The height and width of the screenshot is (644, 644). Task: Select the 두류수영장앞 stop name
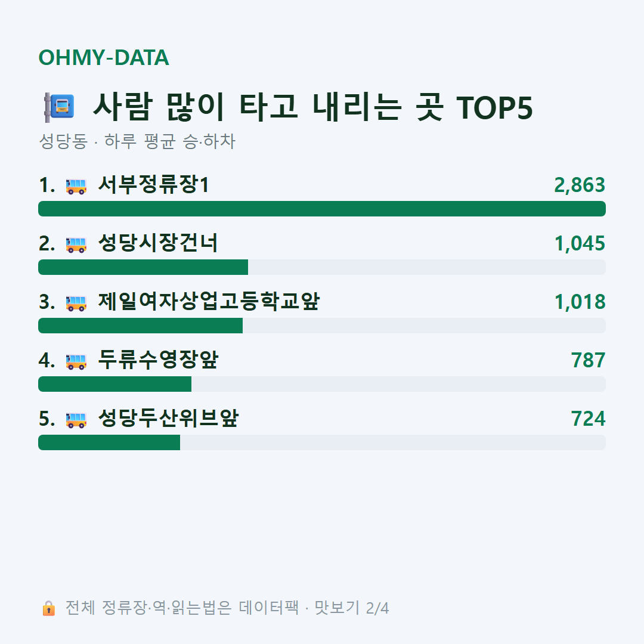coord(158,360)
